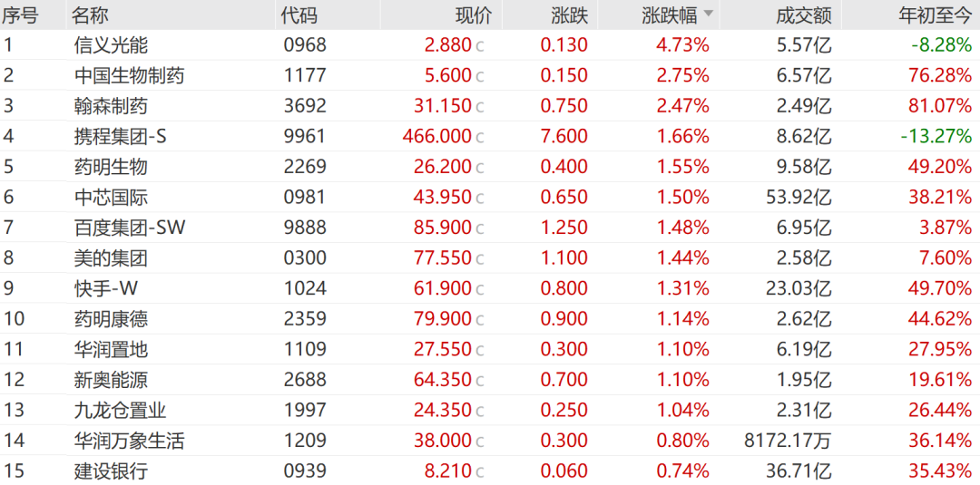Sort by the 代码 column header
Viewport: 980px width, 485px height.
point(299,15)
